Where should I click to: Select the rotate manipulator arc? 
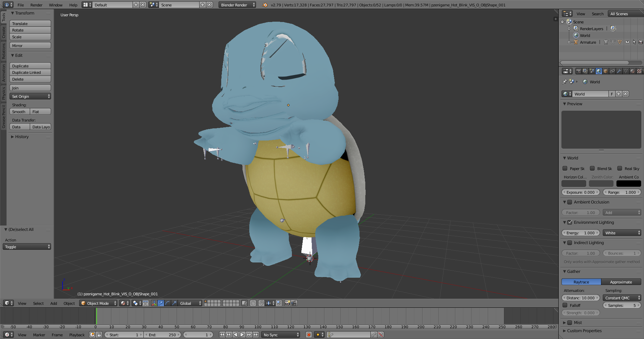167,303
